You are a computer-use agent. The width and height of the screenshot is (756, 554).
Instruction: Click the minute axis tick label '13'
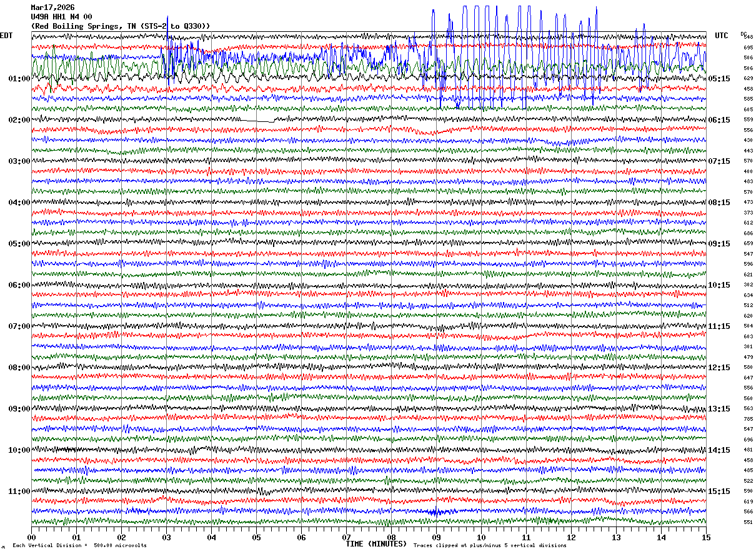click(616, 537)
